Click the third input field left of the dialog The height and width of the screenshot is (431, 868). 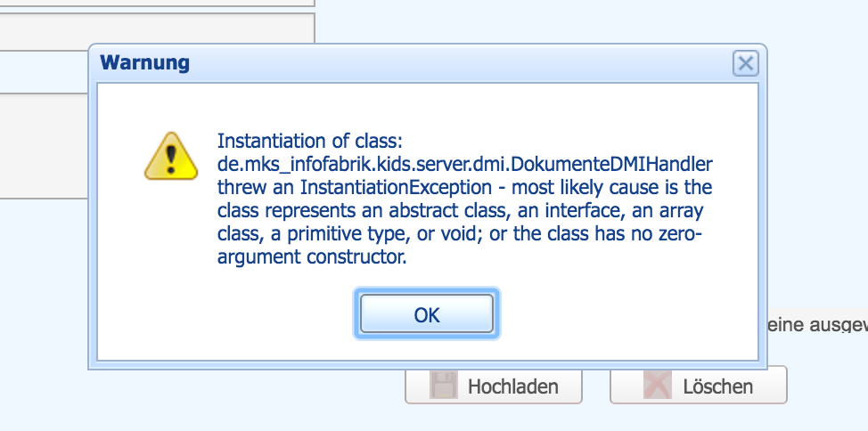(45, 71)
